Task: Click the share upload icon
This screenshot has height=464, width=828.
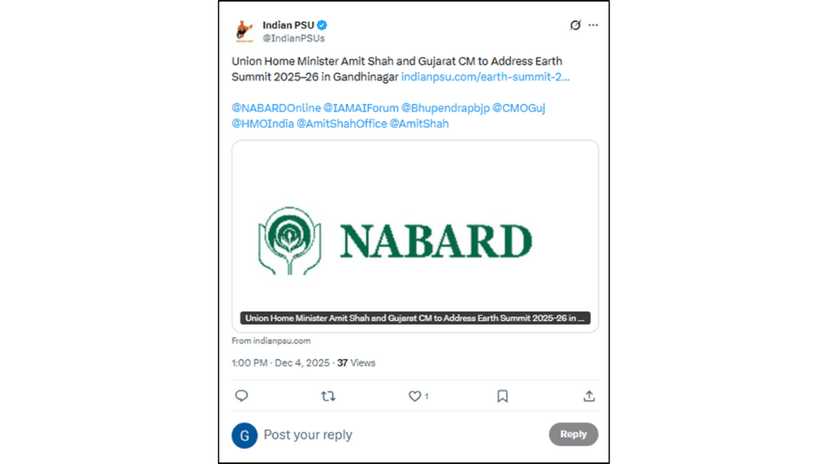Action: point(589,396)
